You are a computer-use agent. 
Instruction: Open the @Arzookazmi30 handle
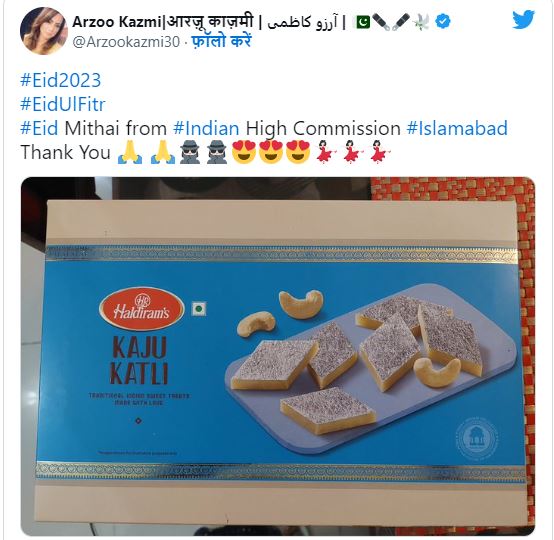[x=126, y=42]
